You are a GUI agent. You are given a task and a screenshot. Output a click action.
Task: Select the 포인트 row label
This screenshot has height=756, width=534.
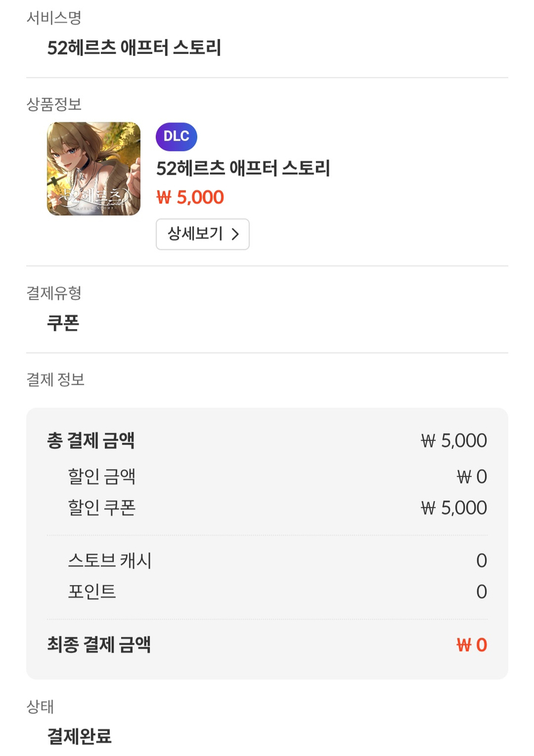[92, 591]
